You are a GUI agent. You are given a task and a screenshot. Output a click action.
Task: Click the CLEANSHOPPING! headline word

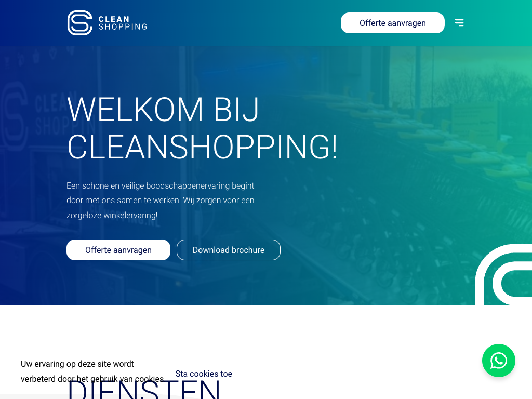203,147
